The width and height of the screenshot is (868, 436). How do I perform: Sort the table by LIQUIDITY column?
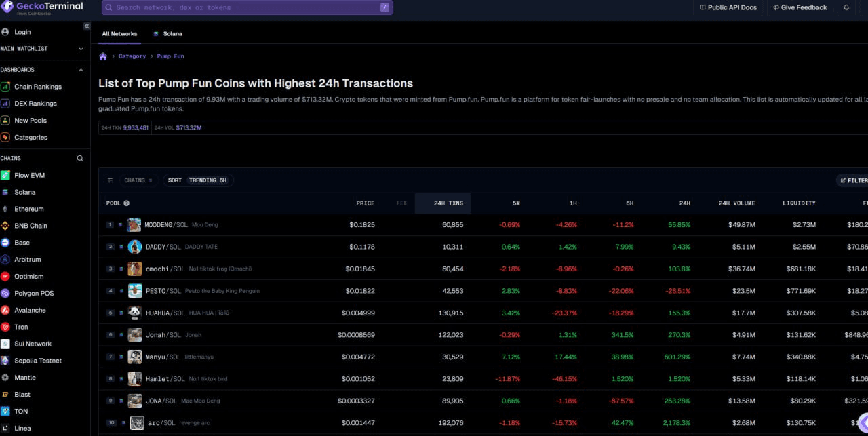tap(799, 203)
